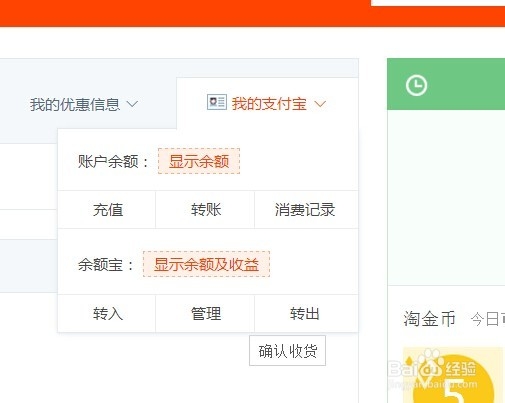Click the gold coin thumbnail image
Image resolution: width=505 pixels, height=403 pixels.
pos(453,375)
